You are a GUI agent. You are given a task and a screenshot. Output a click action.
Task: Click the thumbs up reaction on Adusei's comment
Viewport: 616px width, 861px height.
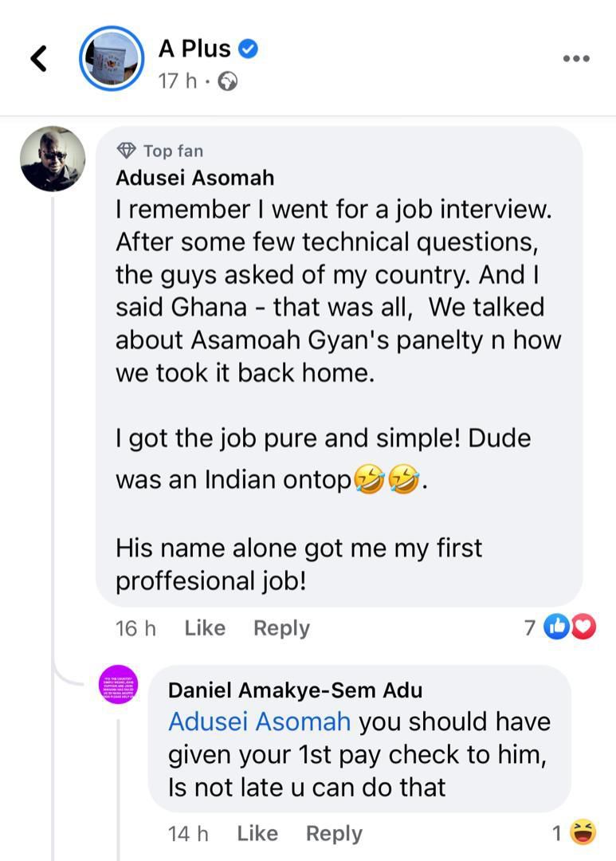click(557, 627)
